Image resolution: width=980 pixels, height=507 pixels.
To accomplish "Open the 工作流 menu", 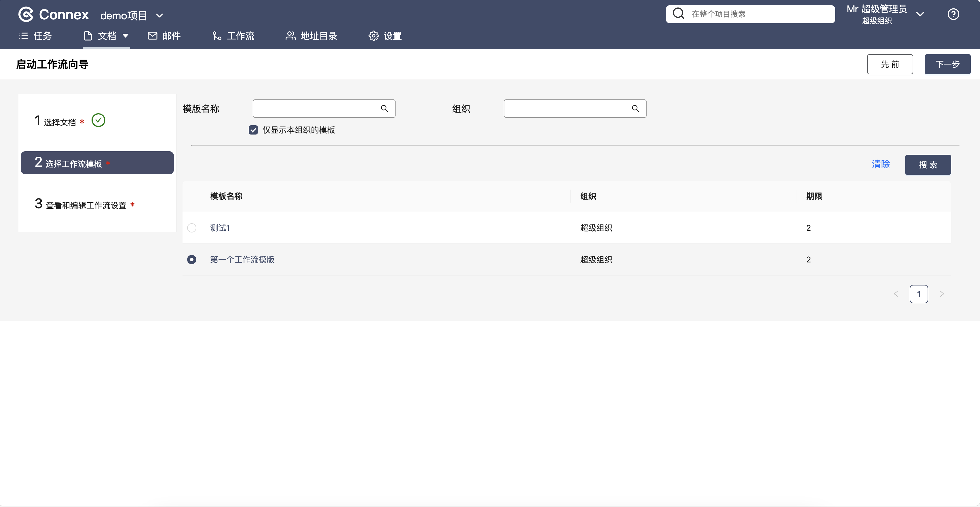I will coord(233,36).
